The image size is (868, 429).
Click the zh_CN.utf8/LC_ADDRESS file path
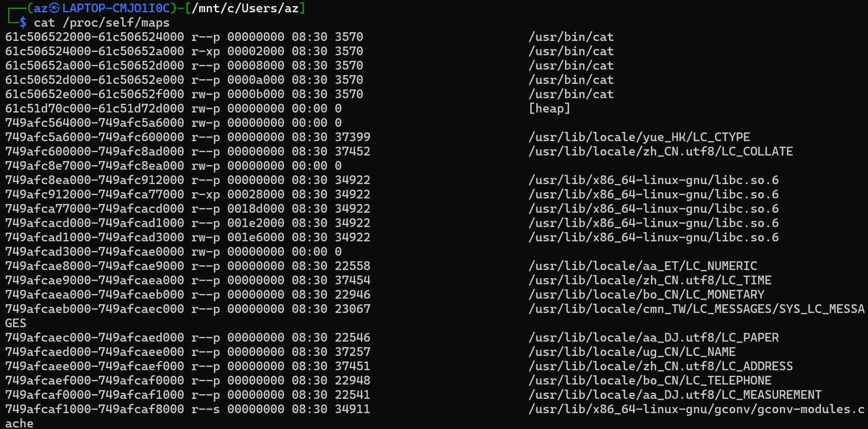[x=660, y=366]
